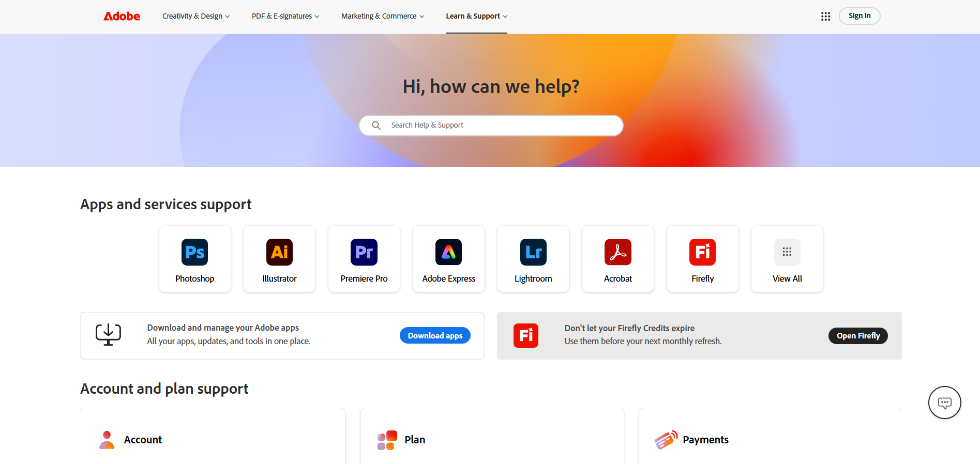Screen dimensions: 980x464
Task: Open Marketing & Commerce dropdown menu
Action: (383, 17)
